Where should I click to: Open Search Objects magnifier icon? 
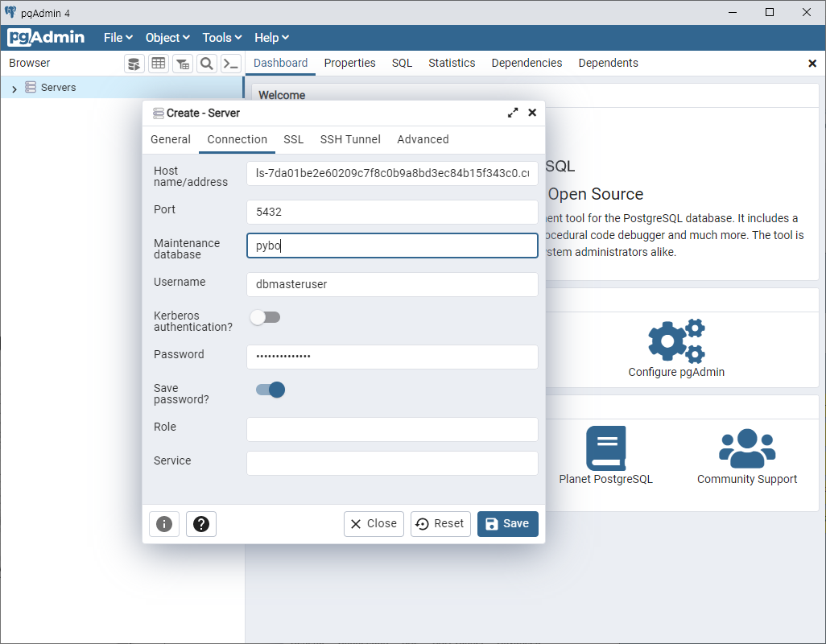point(207,64)
